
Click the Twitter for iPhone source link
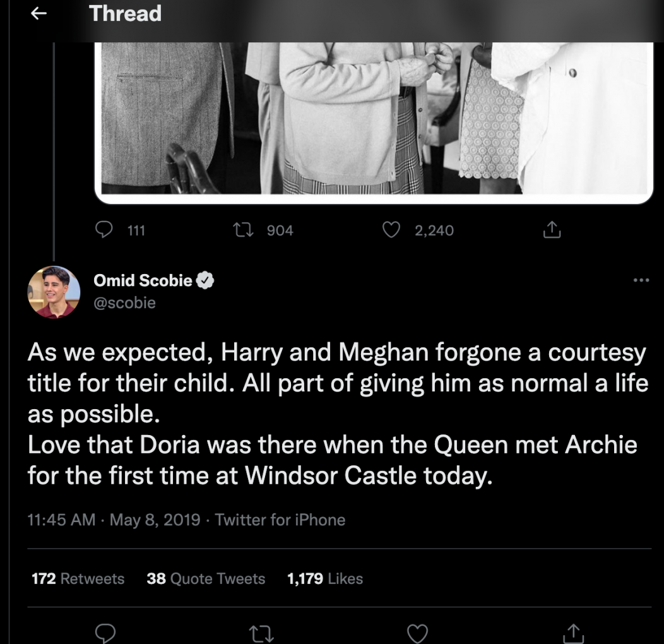(x=280, y=520)
